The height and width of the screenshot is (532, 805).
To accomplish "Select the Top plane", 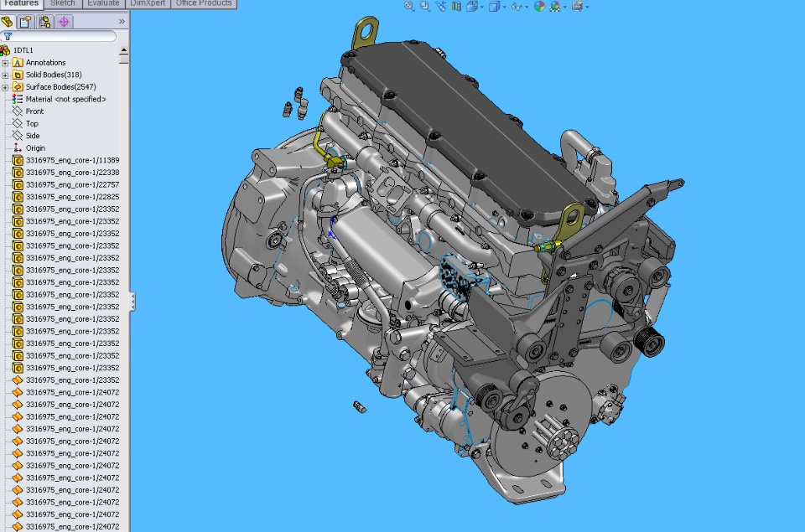I will (x=32, y=124).
